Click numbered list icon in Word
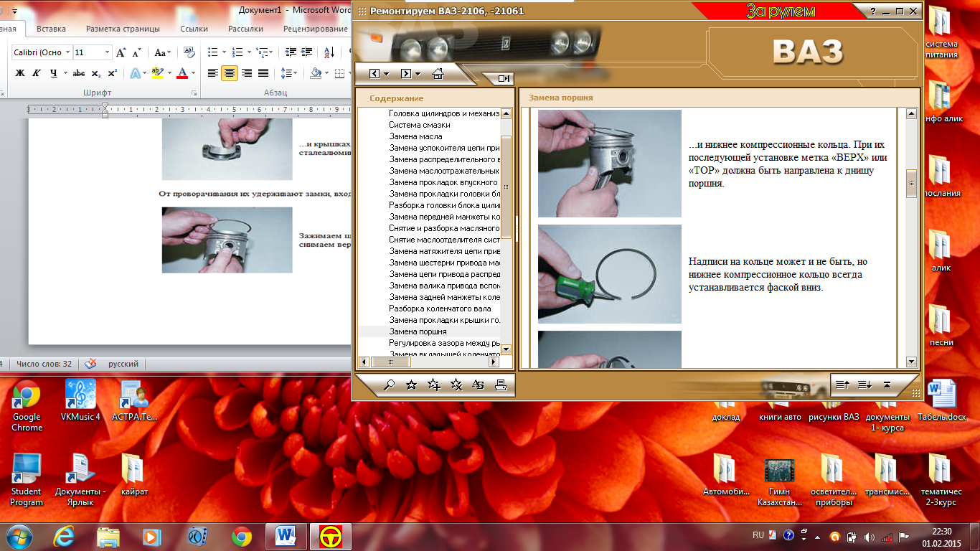This screenshot has height=551, width=980. (x=237, y=52)
